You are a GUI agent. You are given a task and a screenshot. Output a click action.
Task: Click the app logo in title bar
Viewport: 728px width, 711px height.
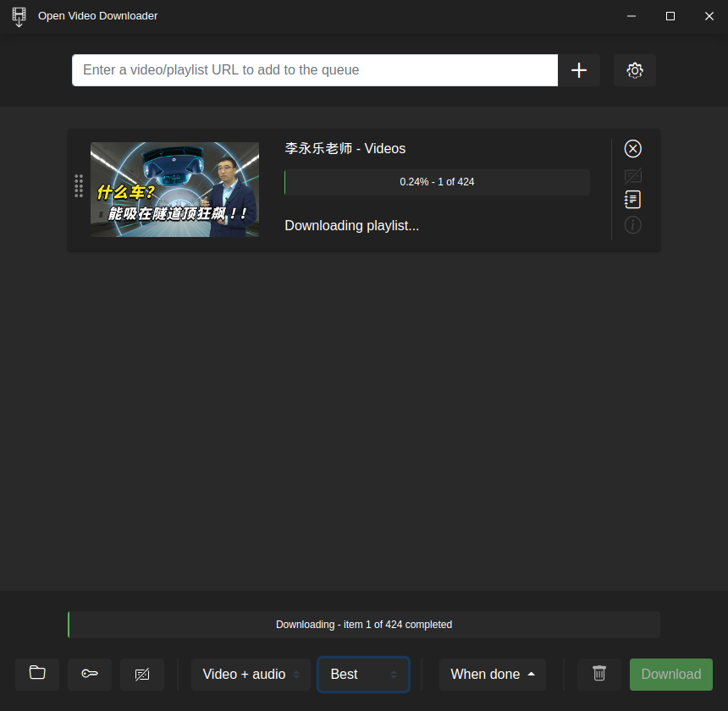tap(19, 17)
